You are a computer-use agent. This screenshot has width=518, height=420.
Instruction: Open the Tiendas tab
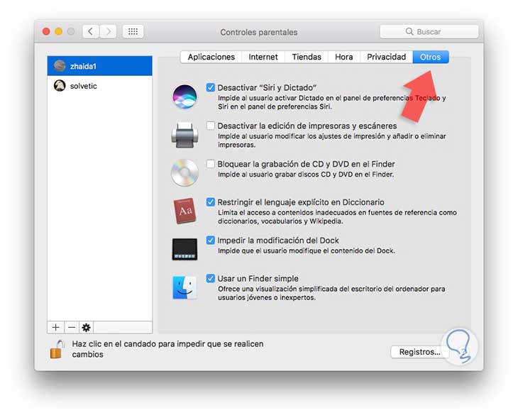(x=307, y=57)
